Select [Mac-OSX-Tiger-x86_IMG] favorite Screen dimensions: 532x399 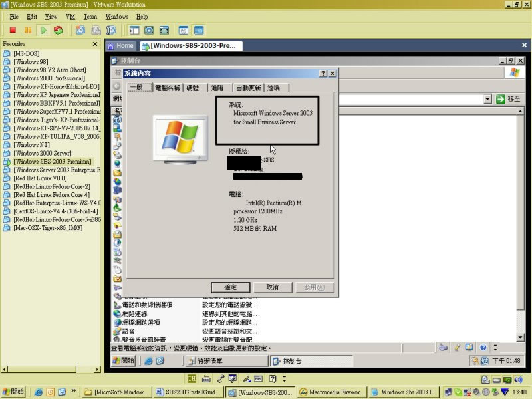(x=47, y=228)
